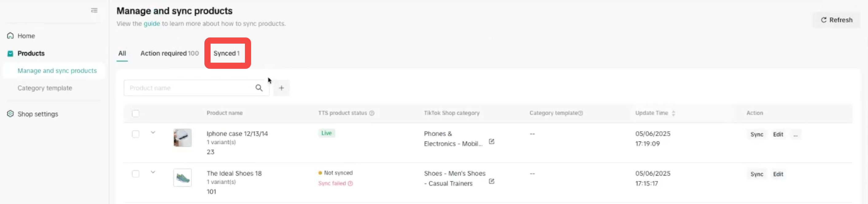This screenshot has height=204, width=868.
Task: Open more actions for Iphone case
Action: tap(795, 135)
